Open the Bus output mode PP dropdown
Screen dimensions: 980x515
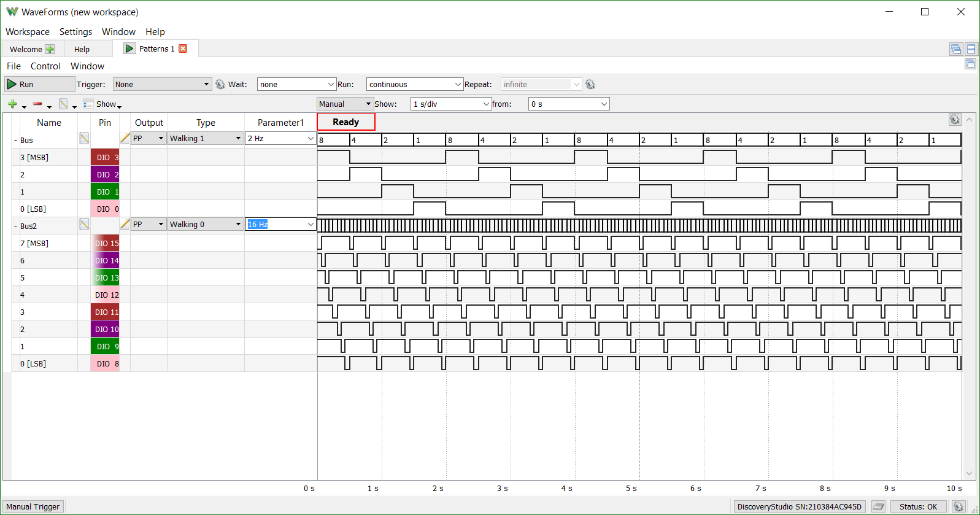[149, 138]
